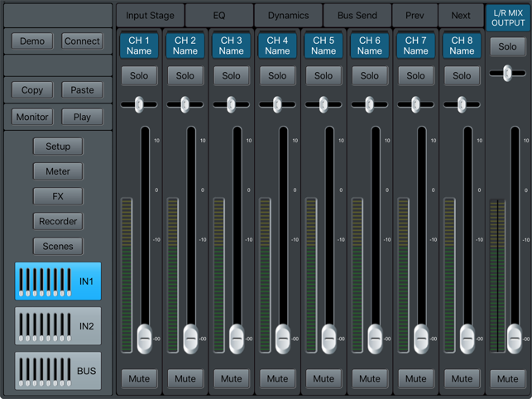Image resolution: width=532 pixels, height=399 pixels.
Task: Open the Dynamics tab
Action: click(289, 15)
